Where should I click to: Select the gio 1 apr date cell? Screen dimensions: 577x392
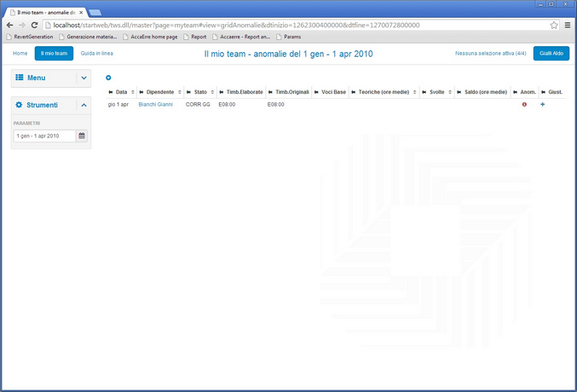pyautogui.click(x=118, y=105)
